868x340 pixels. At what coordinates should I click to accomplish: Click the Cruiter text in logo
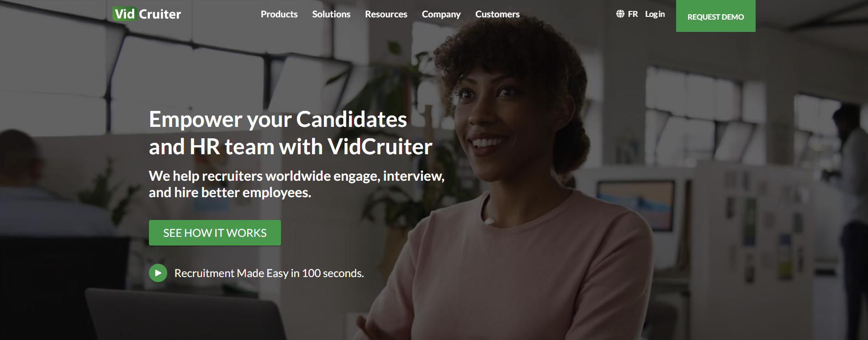pos(160,14)
